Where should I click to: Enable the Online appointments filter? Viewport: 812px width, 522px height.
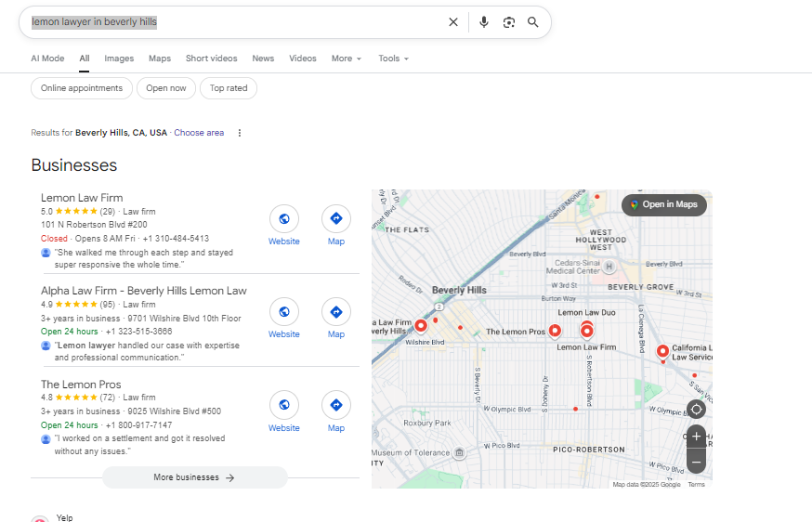click(x=82, y=88)
